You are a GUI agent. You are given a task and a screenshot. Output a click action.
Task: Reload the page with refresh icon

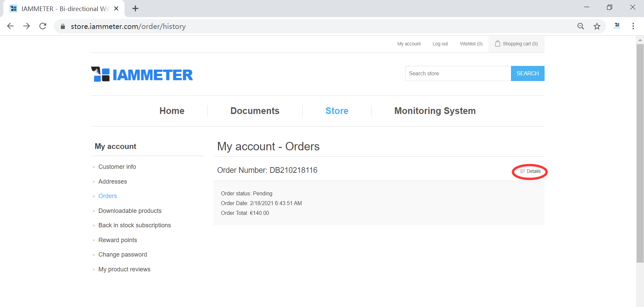(43, 26)
